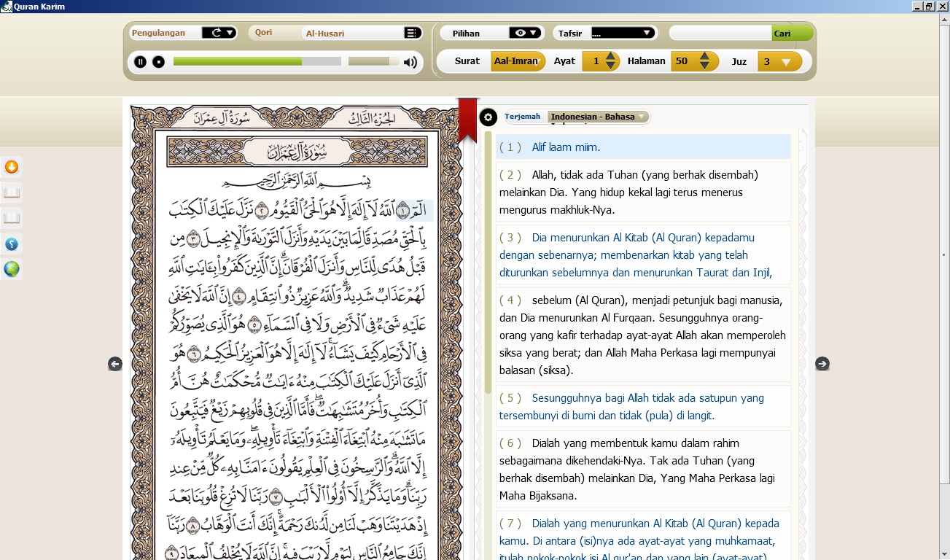Open the Surat Aal-Imran selector
This screenshot has height=560, width=950.
tap(518, 61)
